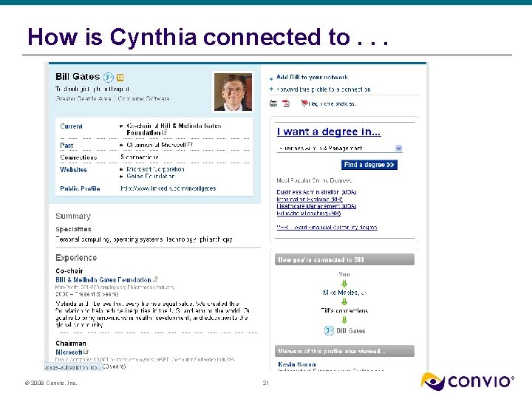Click the Chairman job title under Experience
The height and width of the screenshot is (399, 532).
click(x=71, y=344)
